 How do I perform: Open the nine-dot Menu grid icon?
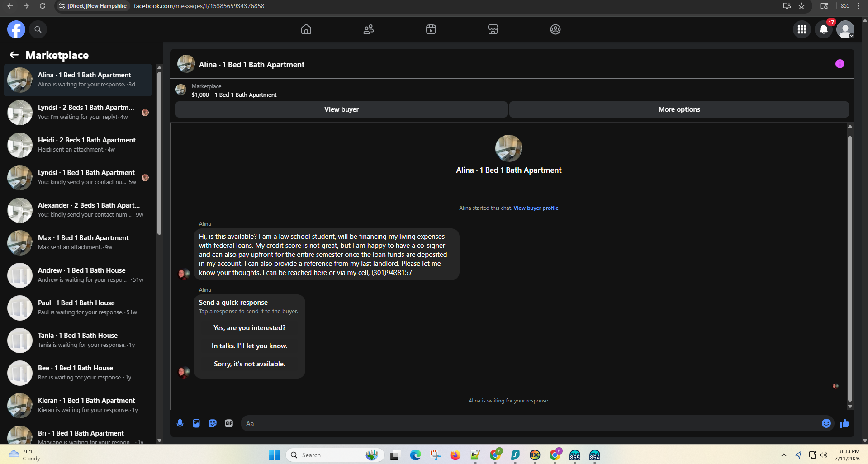(802, 29)
